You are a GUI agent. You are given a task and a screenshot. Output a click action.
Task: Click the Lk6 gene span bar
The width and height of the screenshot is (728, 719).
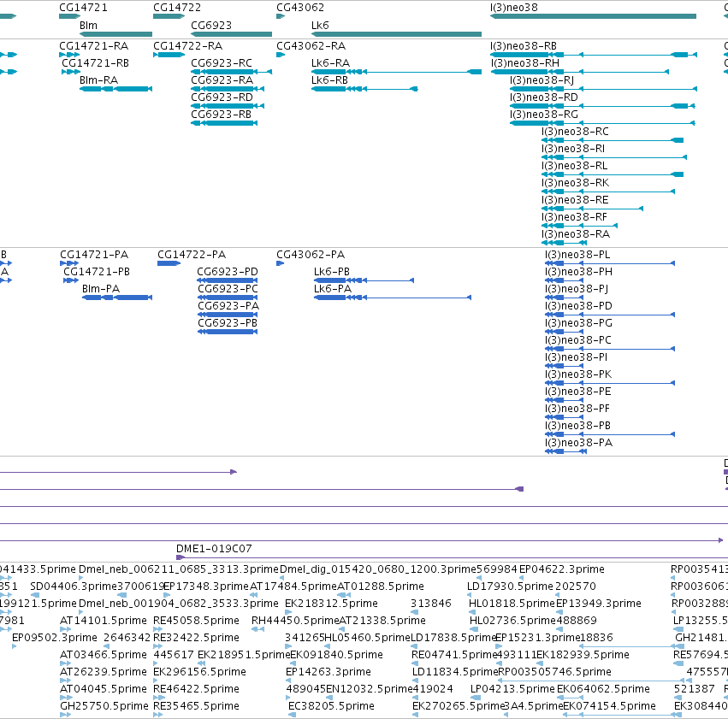coord(396,34)
